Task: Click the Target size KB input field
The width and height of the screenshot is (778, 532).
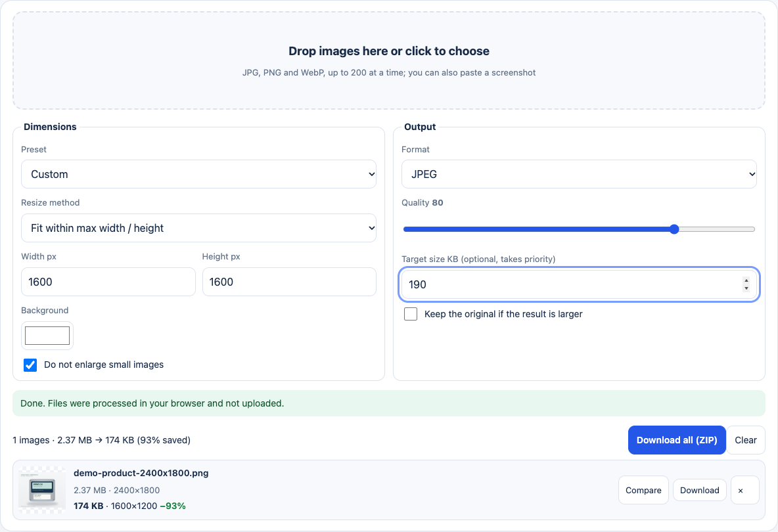Action: 579,284
